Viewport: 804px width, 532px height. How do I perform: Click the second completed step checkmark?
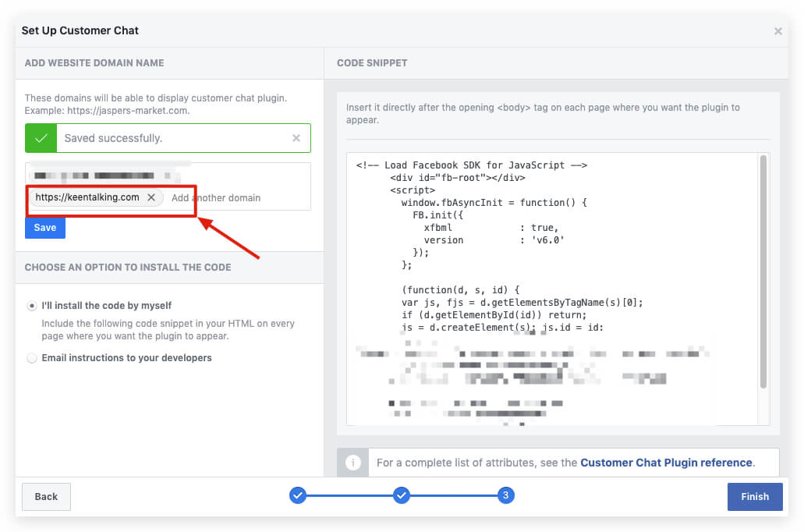tap(402, 495)
